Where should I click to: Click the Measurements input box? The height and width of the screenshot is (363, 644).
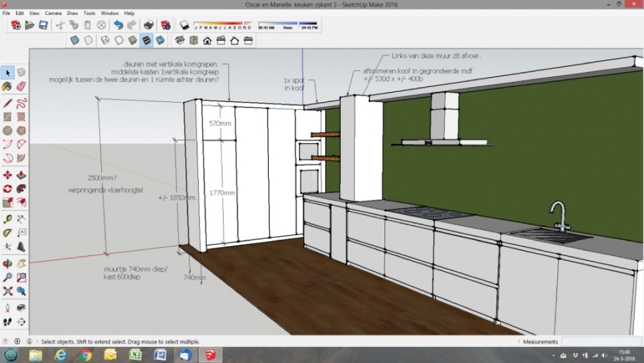(x=600, y=342)
